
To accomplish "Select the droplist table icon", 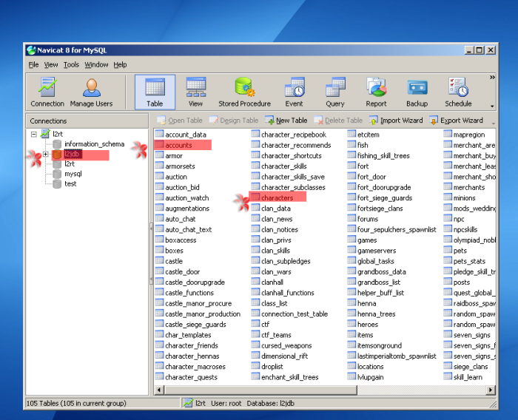I will click(x=255, y=366).
